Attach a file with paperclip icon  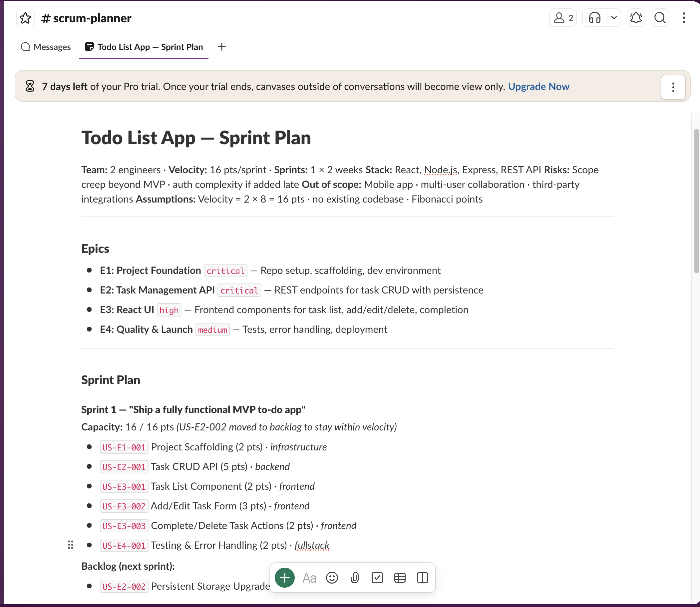[355, 578]
